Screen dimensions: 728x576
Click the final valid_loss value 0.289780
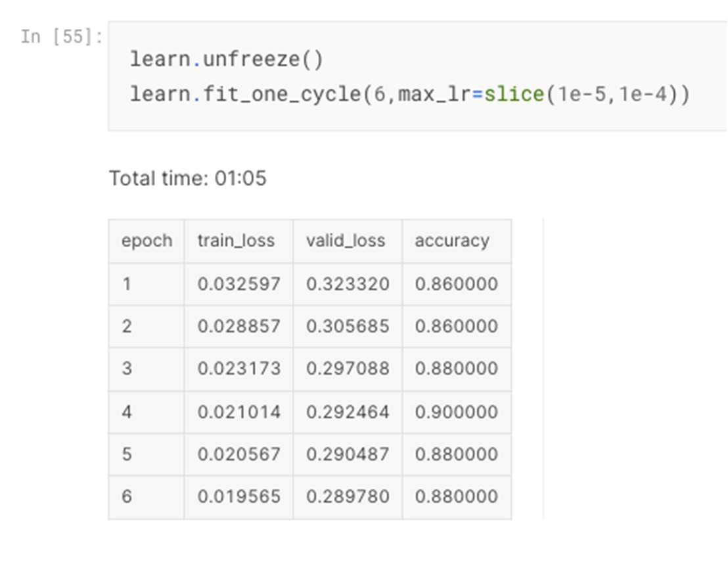coord(348,496)
